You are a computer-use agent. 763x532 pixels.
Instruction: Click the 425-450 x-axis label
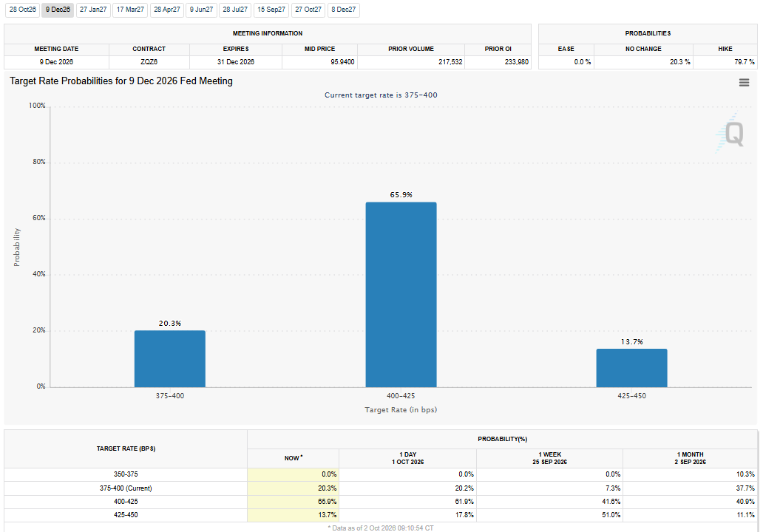pos(631,396)
